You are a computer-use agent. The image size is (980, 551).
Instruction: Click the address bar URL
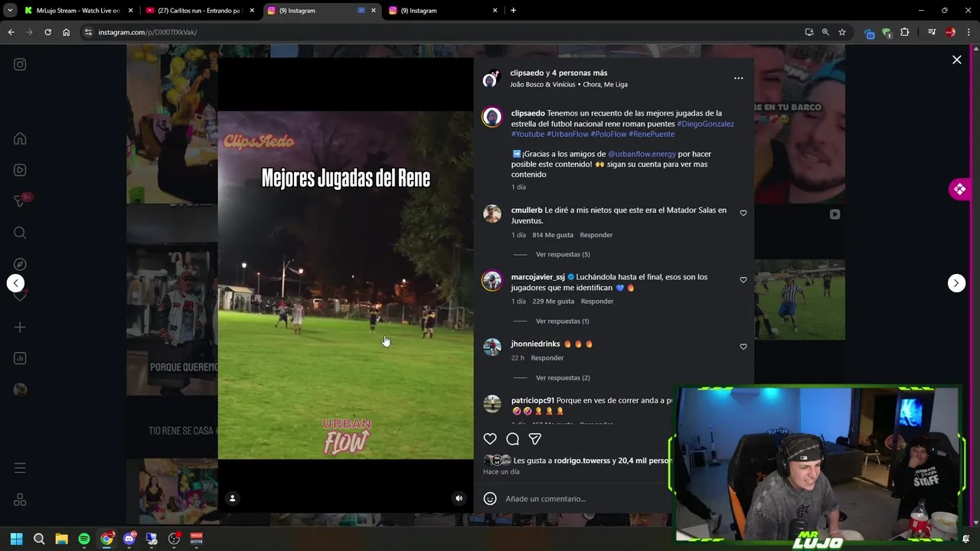tap(148, 32)
